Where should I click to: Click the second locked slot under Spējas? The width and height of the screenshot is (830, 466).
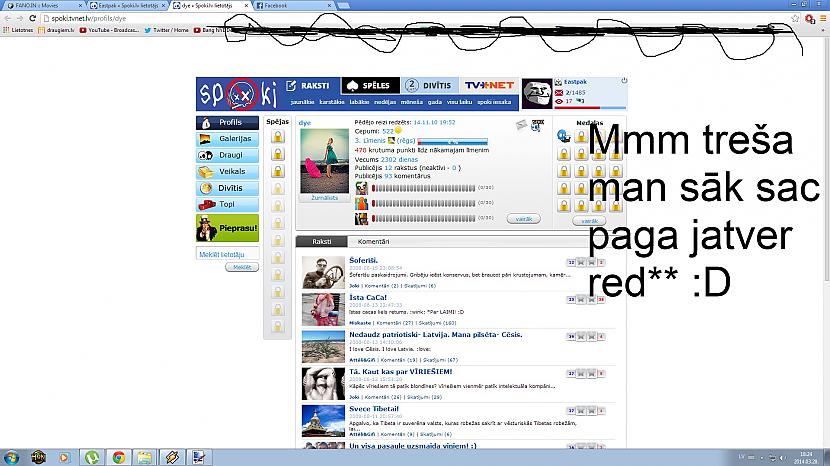[277, 154]
